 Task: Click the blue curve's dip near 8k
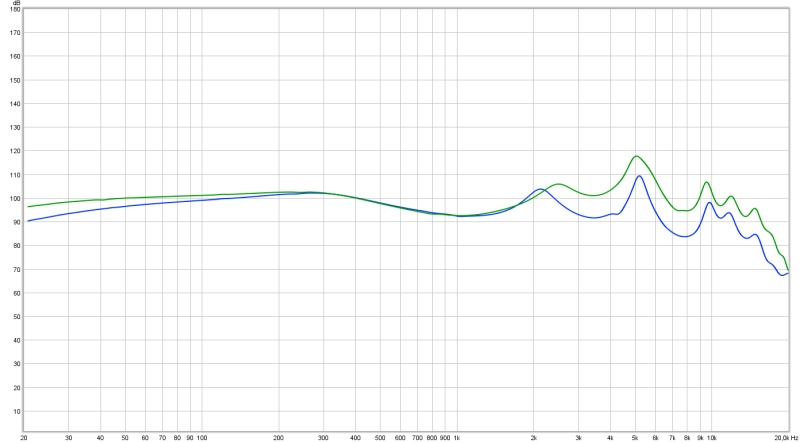[x=685, y=237]
